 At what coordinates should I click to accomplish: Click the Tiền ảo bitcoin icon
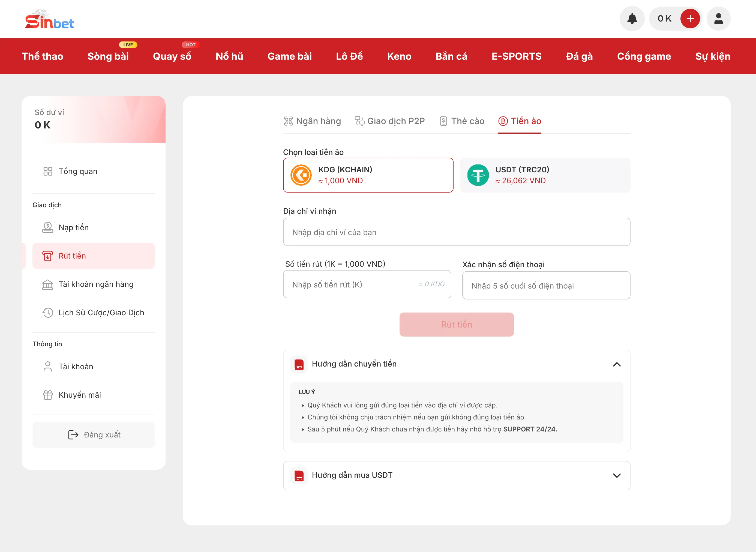(503, 121)
